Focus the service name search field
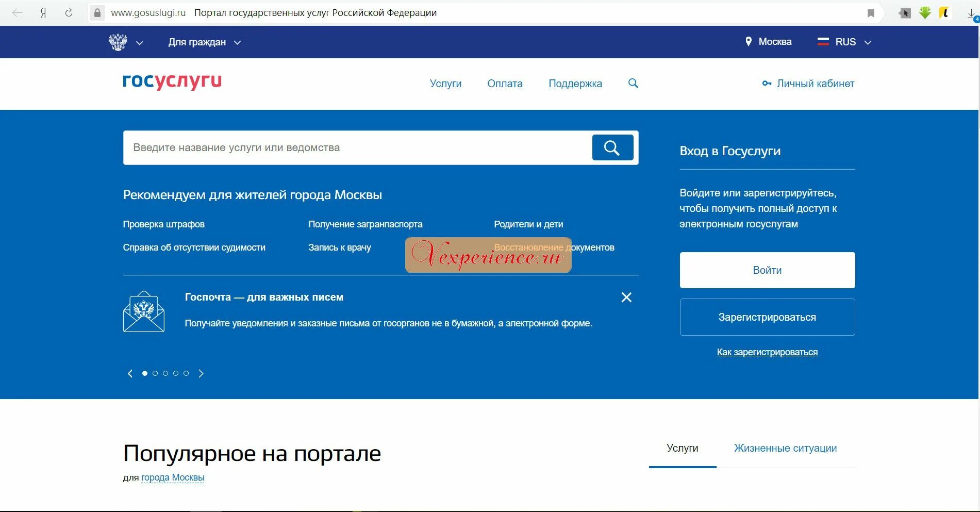Viewport: 980px width, 512px height. tap(357, 147)
